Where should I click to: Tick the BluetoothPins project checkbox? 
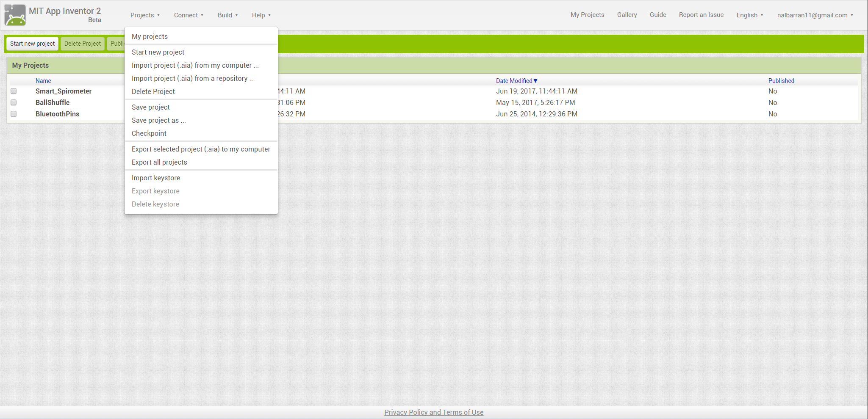pos(14,114)
